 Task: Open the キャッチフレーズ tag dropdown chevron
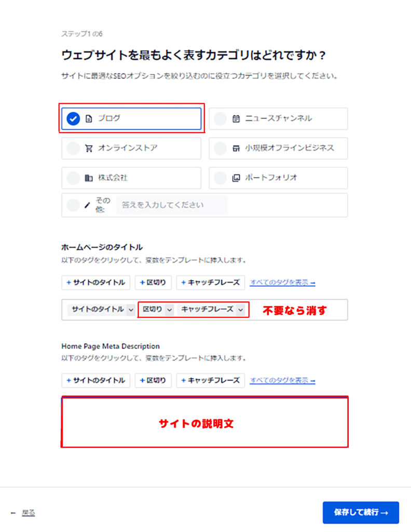click(240, 310)
